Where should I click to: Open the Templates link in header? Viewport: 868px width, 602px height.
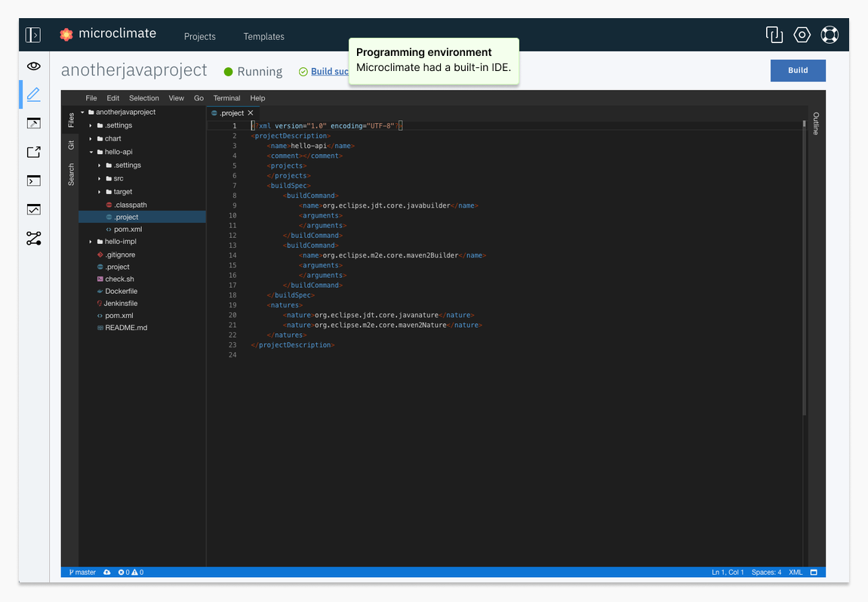tap(263, 36)
